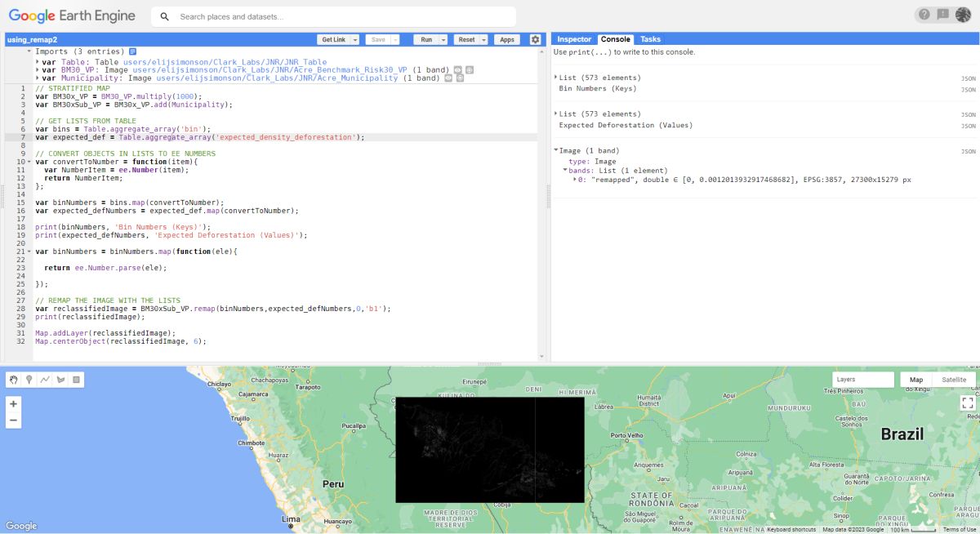Switch to the Console tab
Screen dimensions: 980x534
click(616, 39)
